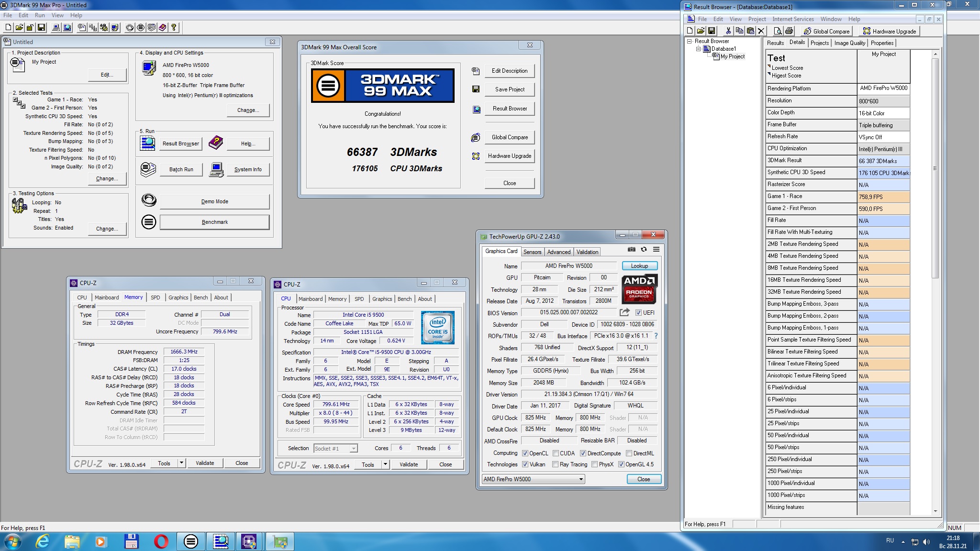This screenshot has height=551, width=980.
Task: Click the BIOS version share/export icon in GPU-Z
Action: 624,312
